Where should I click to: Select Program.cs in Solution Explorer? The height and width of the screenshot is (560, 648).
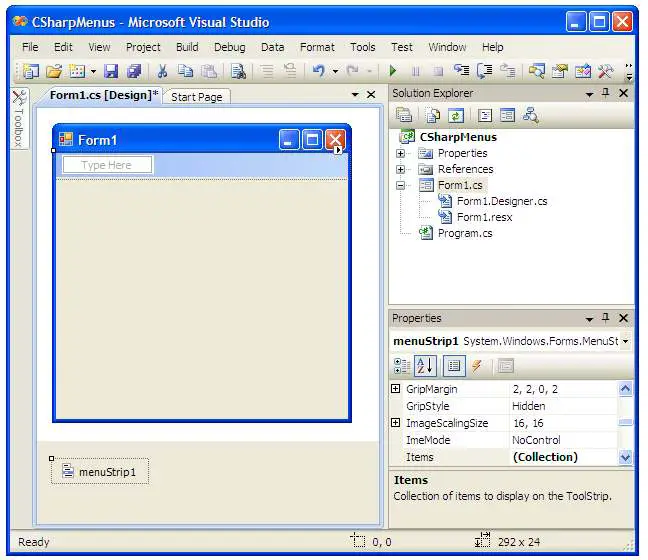coord(465,233)
